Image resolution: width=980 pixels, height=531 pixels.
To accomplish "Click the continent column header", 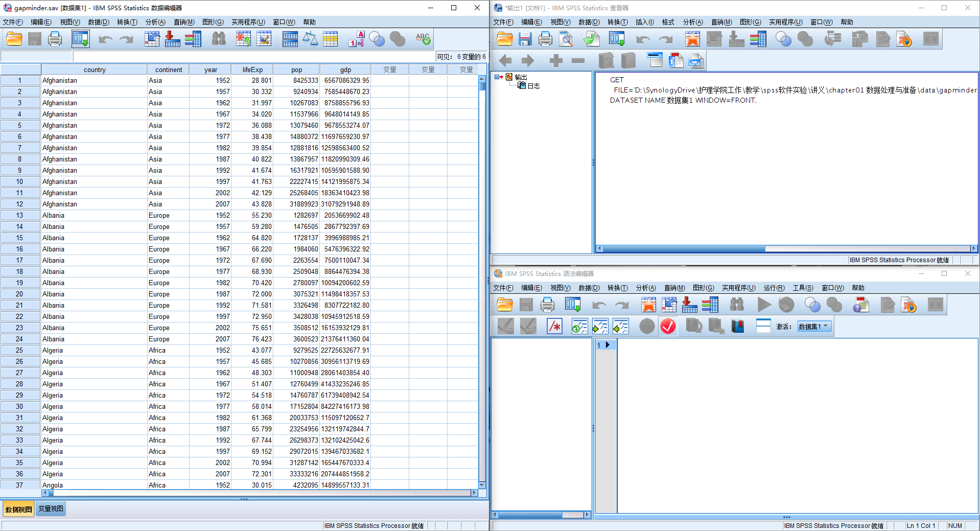I will click(169, 70).
